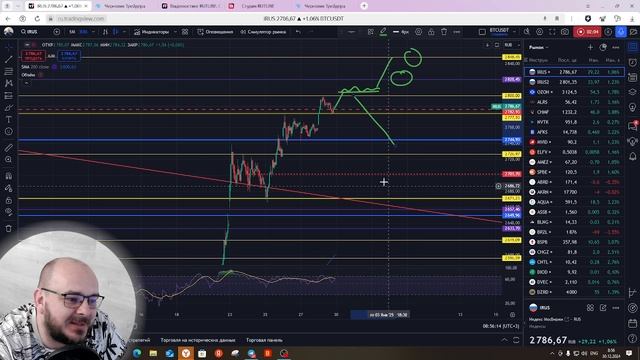Open the Оповещения alert button
The image size is (640, 360).
(x=215, y=32)
